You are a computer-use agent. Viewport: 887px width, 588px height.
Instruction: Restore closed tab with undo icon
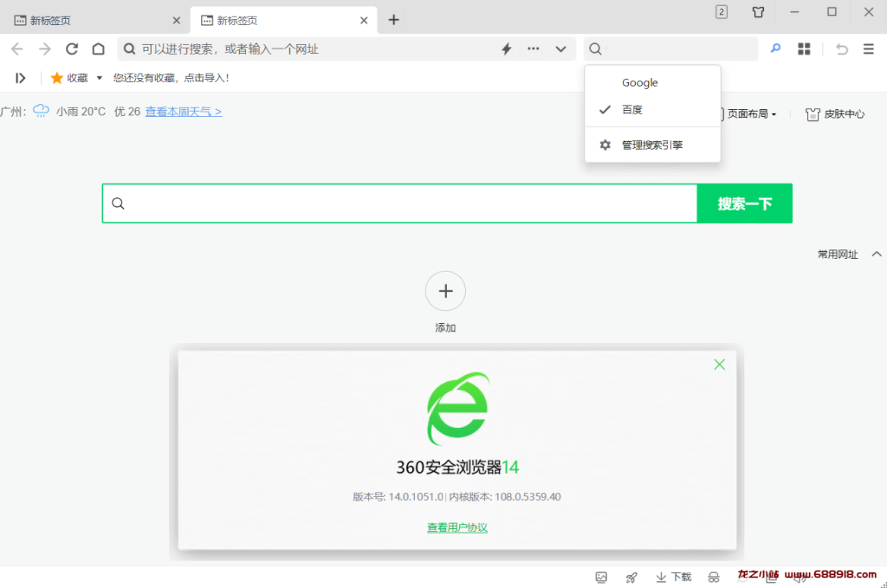842,49
